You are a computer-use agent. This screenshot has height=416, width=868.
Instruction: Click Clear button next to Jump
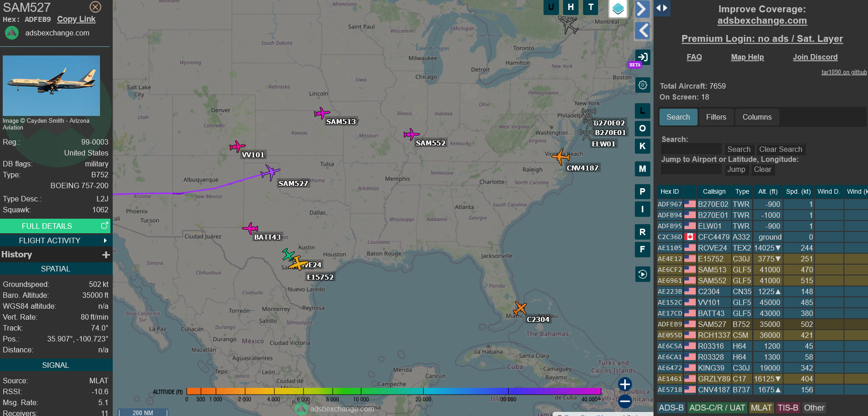pyautogui.click(x=763, y=169)
